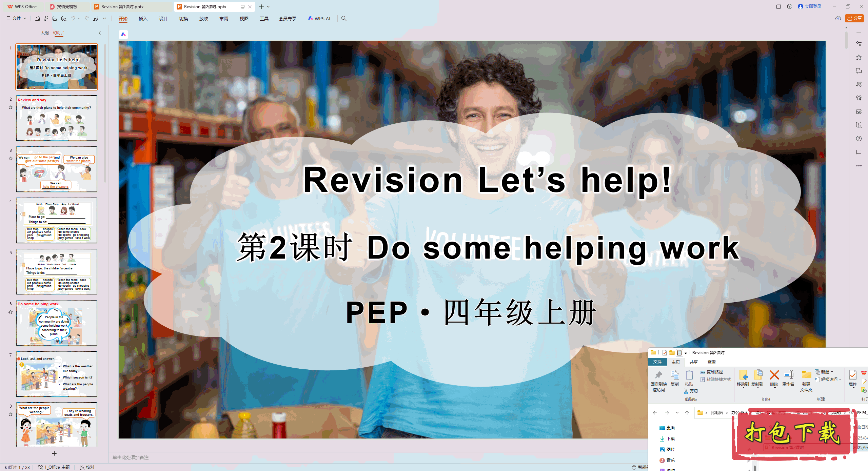Click the Undo icon

point(73,18)
